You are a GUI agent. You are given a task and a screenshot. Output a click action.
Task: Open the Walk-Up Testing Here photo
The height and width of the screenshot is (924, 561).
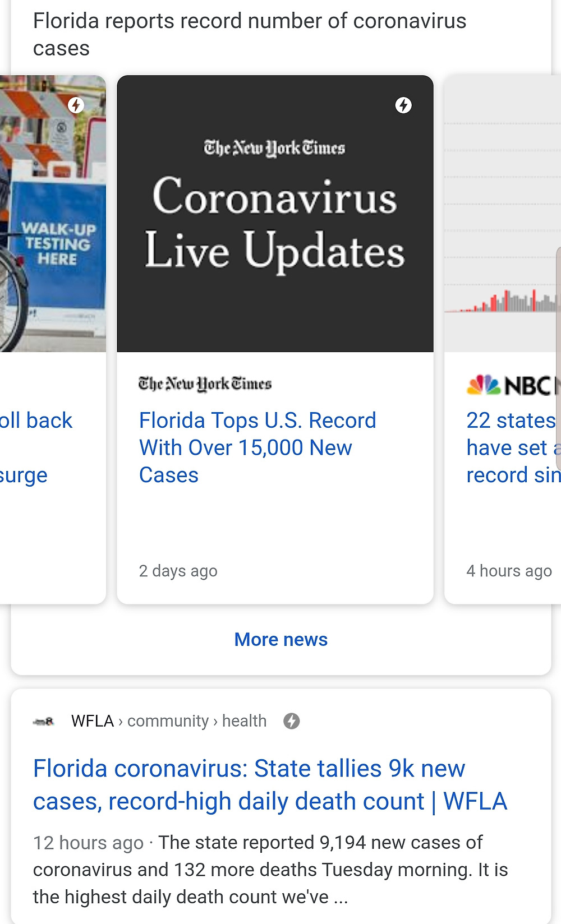pos(53,214)
